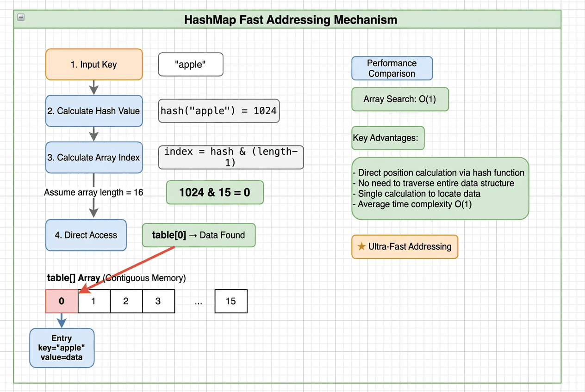Screen dimensions: 585x392
Task: Click the '3. Calculate Array Index' step
Action: (94, 158)
